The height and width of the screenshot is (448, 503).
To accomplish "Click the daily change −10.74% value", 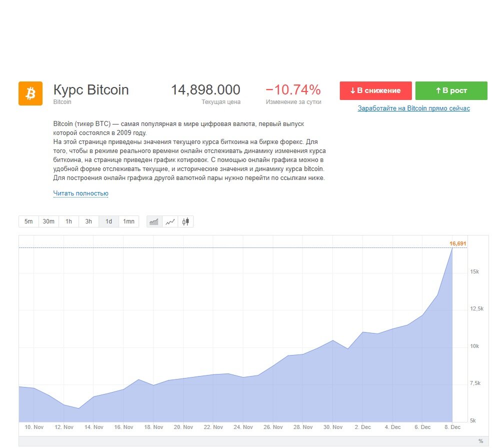I will [x=293, y=90].
